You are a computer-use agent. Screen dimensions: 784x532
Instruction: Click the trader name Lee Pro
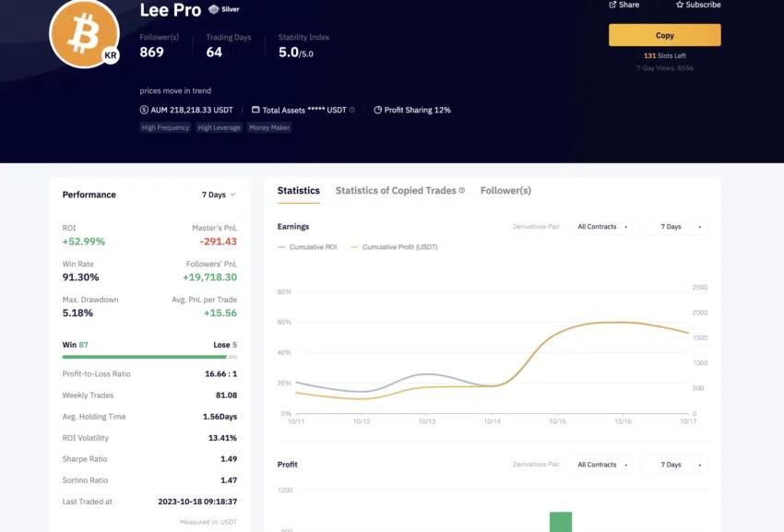click(x=170, y=11)
